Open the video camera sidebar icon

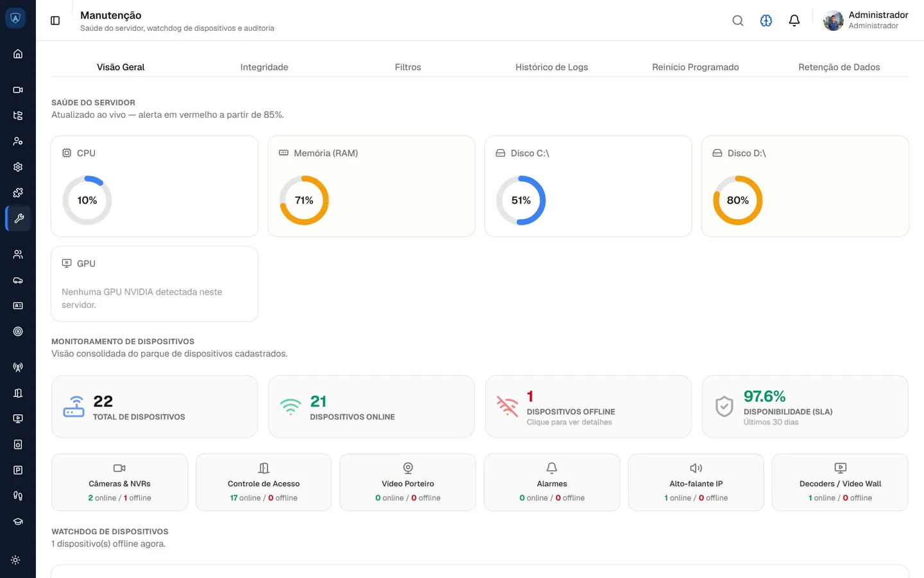(18, 90)
